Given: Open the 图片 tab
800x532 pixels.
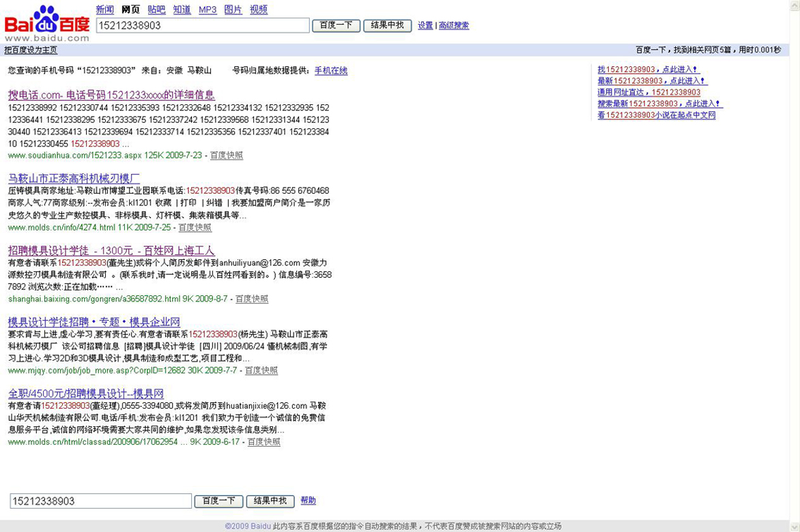Looking at the screenshot, I should 233,9.
